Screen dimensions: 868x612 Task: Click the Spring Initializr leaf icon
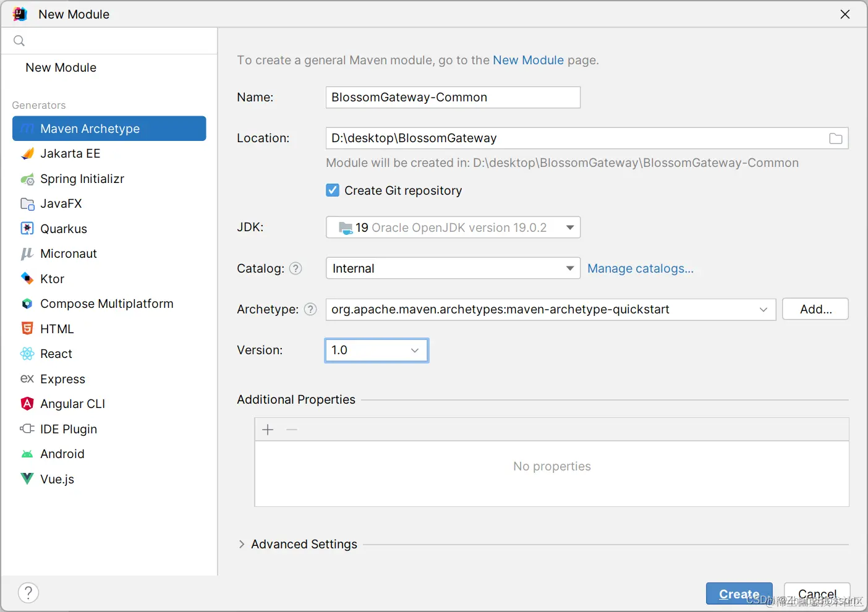pyautogui.click(x=27, y=179)
